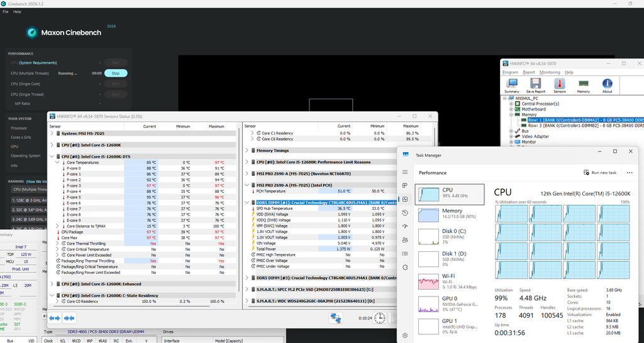Select Row: 3 DIMMB2 memory entry

[586, 126]
